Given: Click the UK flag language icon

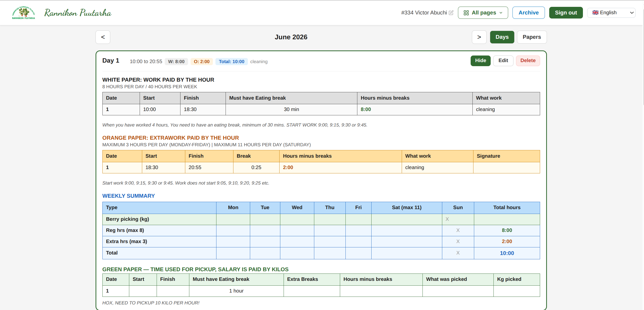Looking at the screenshot, I should (595, 13).
